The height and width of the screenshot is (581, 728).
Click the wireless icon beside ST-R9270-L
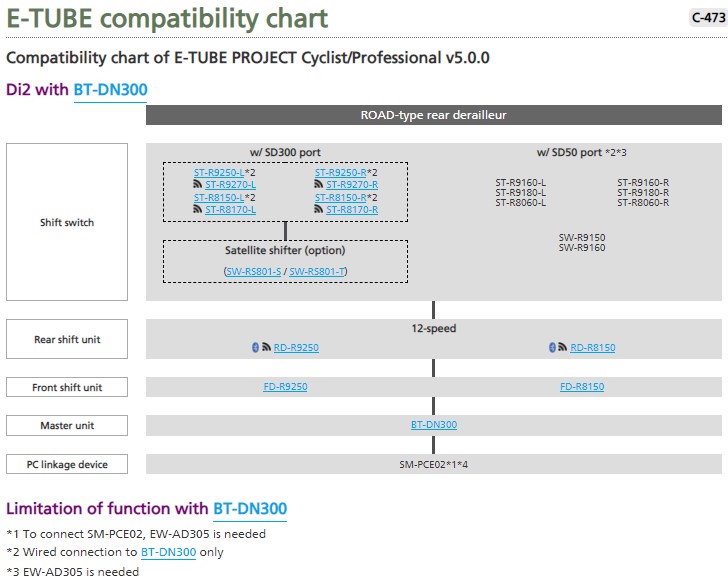(198, 185)
